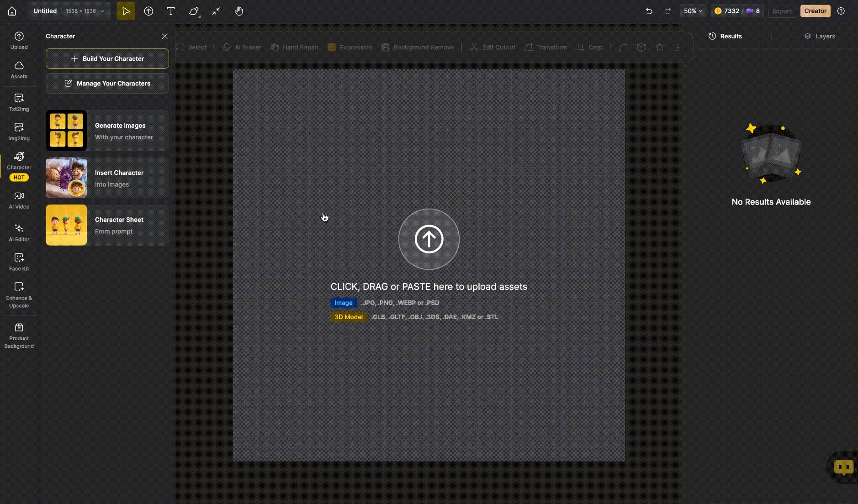Select the Text tool
Screen dimensions: 858x504
tap(171, 11)
